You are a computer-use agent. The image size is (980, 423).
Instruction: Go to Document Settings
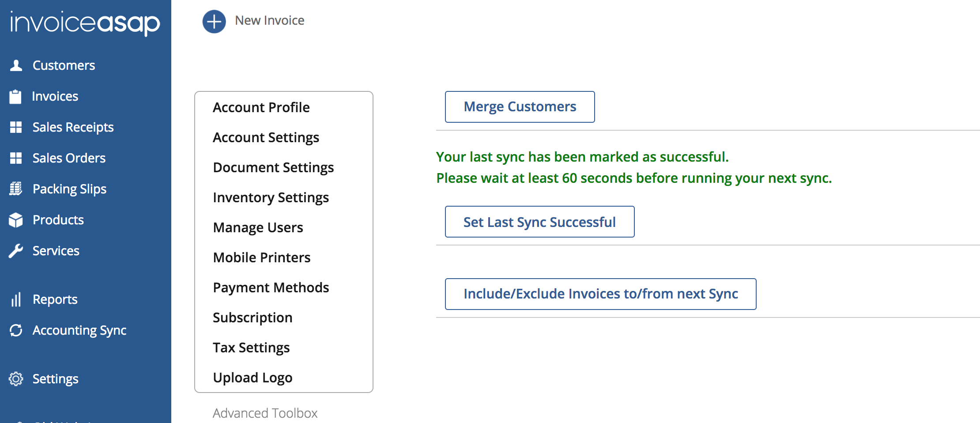(273, 167)
